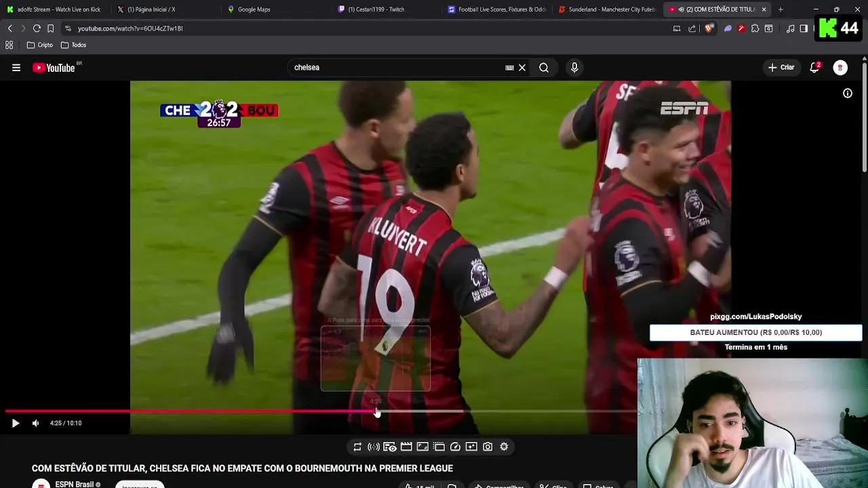868x488 pixels.
Task: Run search with the magnifier button
Action: coord(544,68)
